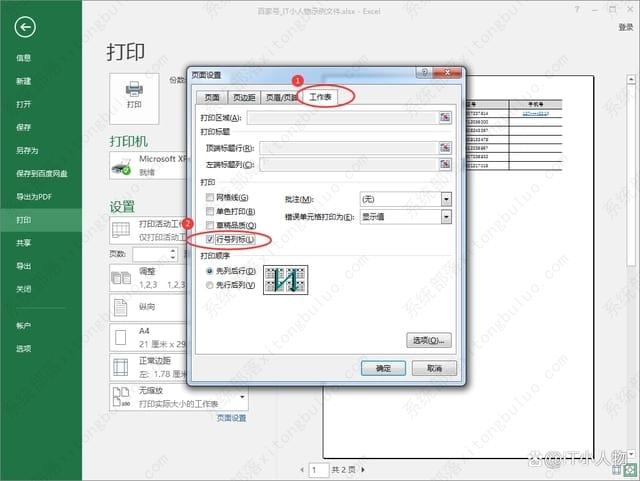Click the previous page arrow in preview
This screenshot has width=640, height=481.
[299, 469]
